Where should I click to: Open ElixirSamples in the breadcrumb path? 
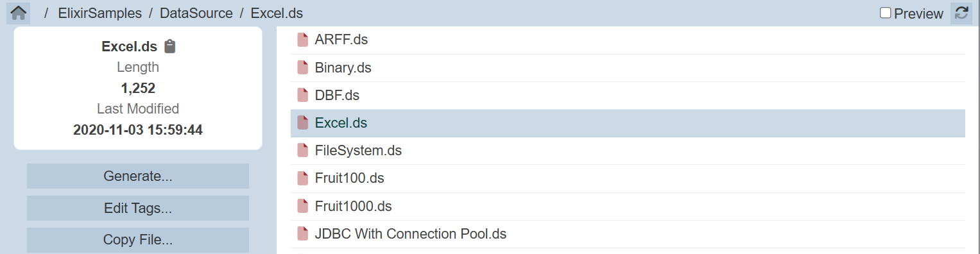(x=100, y=13)
